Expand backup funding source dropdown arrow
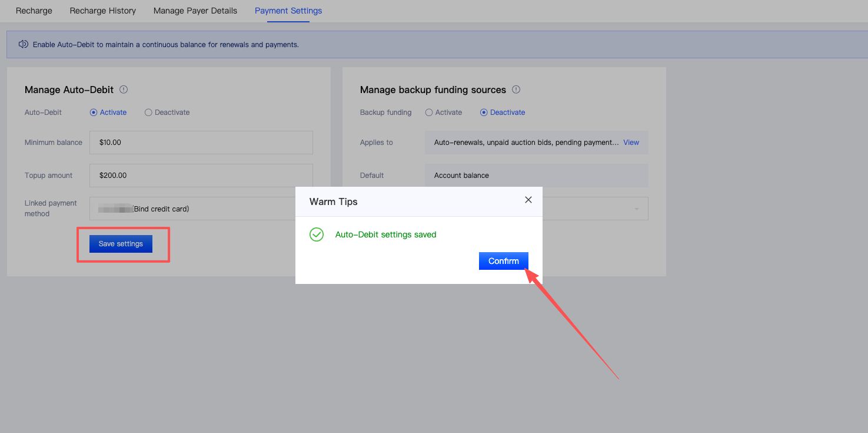Screen dimensions: 868x433 [636, 209]
